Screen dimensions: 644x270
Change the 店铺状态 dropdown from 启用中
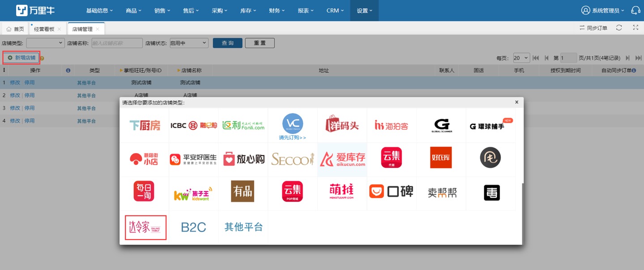point(188,43)
